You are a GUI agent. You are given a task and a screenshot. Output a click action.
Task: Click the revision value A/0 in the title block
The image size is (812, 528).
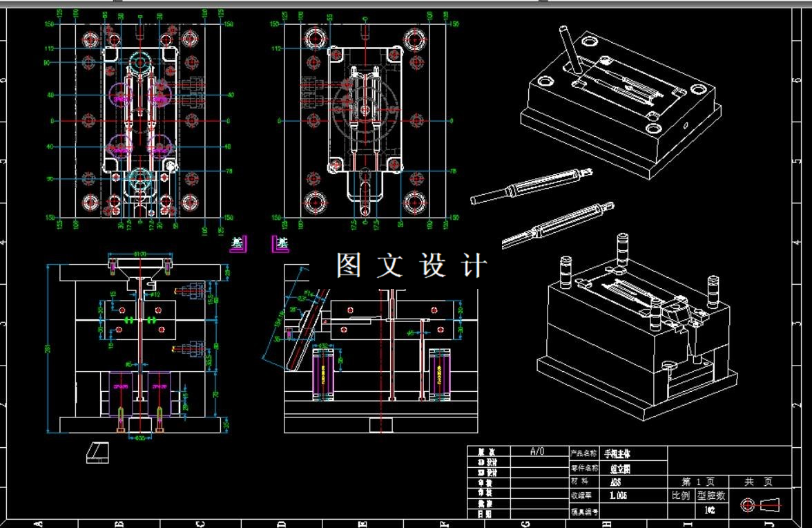click(x=537, y=452)
